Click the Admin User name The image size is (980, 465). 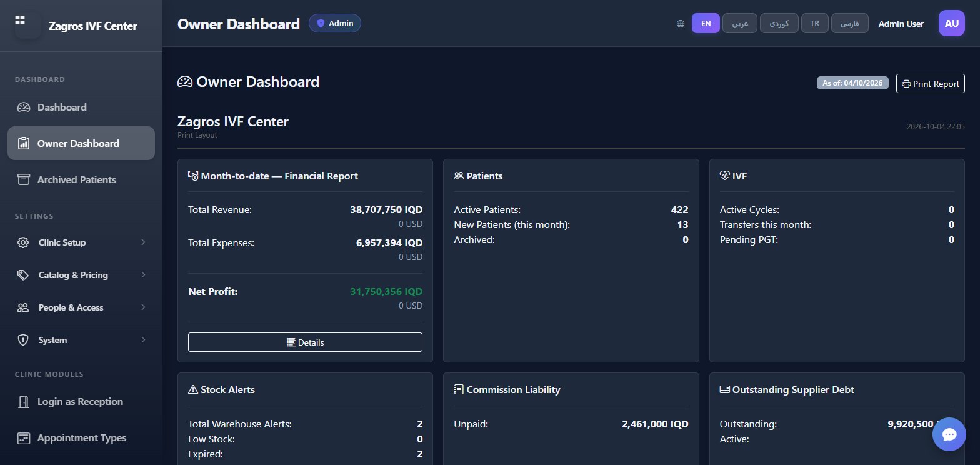901,24
